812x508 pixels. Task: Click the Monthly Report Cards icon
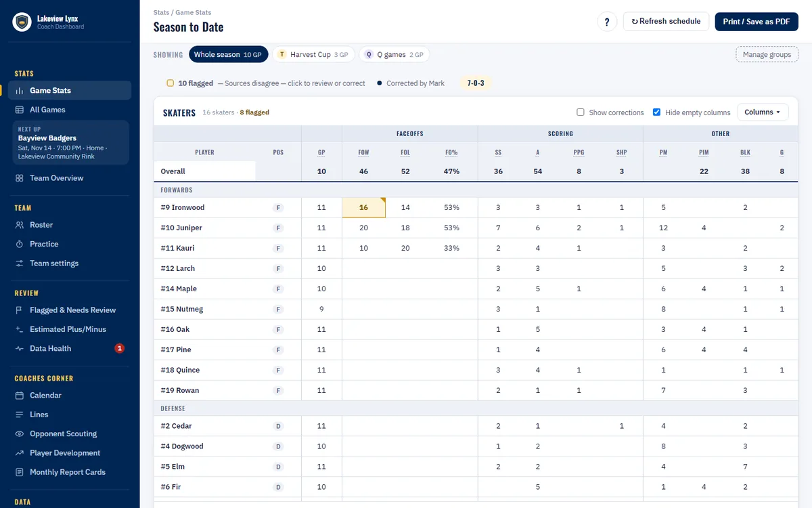(x=20, y=472)
